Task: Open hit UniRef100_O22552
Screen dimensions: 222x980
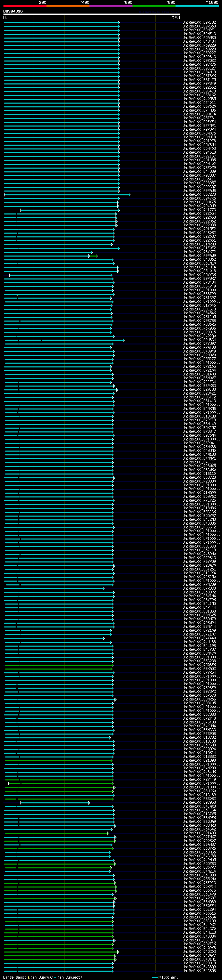Action: tap(199, 88)
